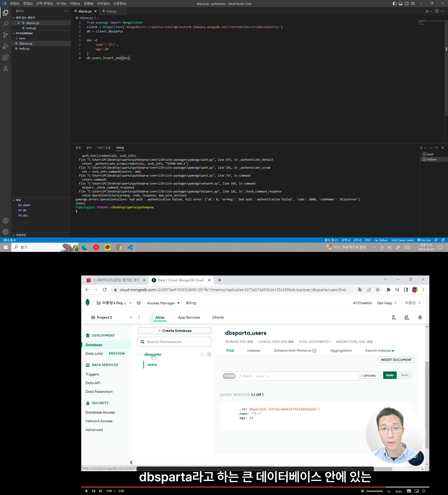Toggle video captions button
The image size is (448, 495).
(409, 491)
